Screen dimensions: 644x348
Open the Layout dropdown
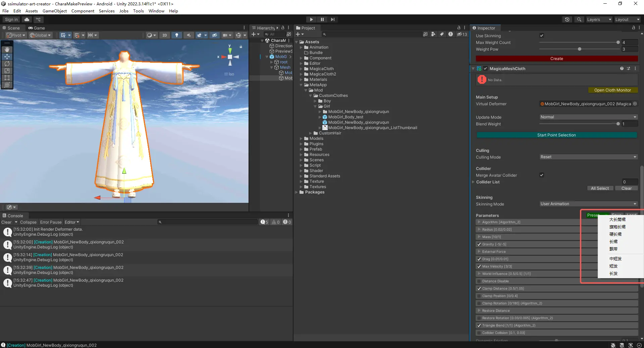point(627,19)
